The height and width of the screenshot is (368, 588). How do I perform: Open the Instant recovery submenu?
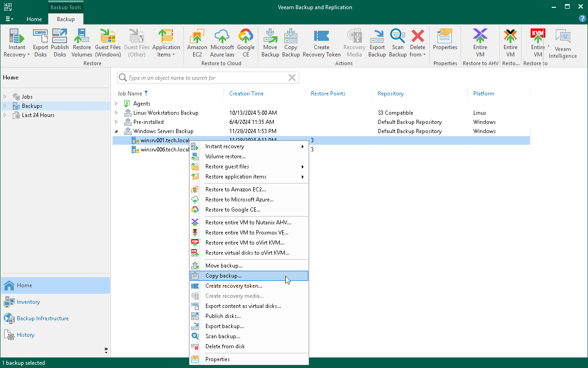point(225,146)
